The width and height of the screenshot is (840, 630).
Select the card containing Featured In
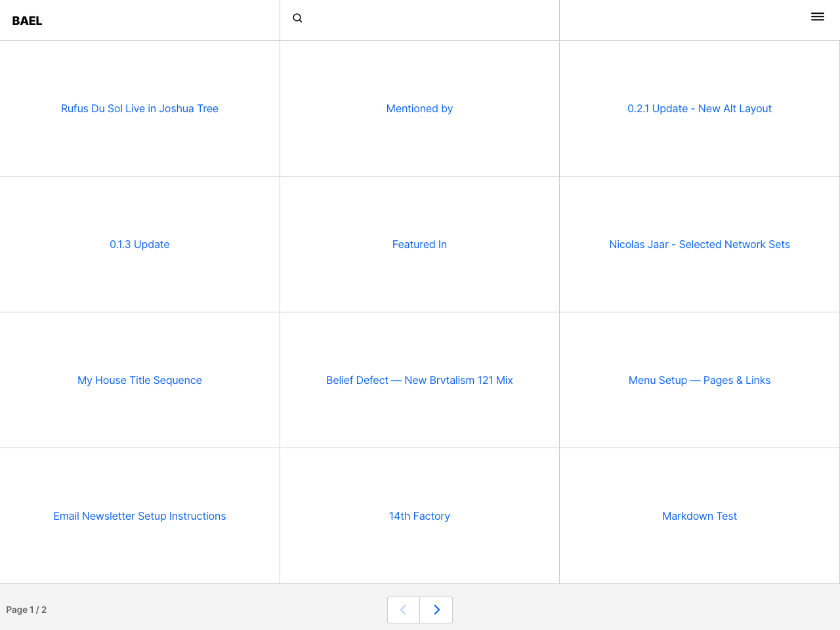419,244
